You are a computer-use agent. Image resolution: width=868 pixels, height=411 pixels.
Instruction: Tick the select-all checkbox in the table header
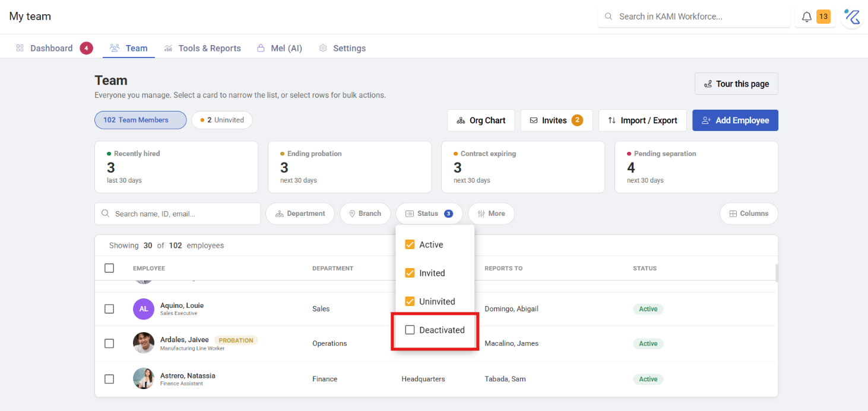tap(109, 268)
